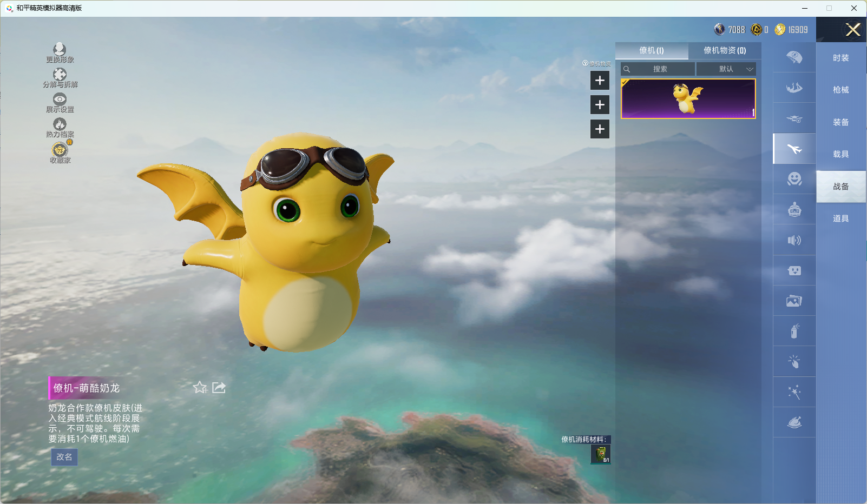Viewport: 867px width, 504px height.
Task: Switch to the 僚机物资 tab
Action: click(x=724, y=50)
